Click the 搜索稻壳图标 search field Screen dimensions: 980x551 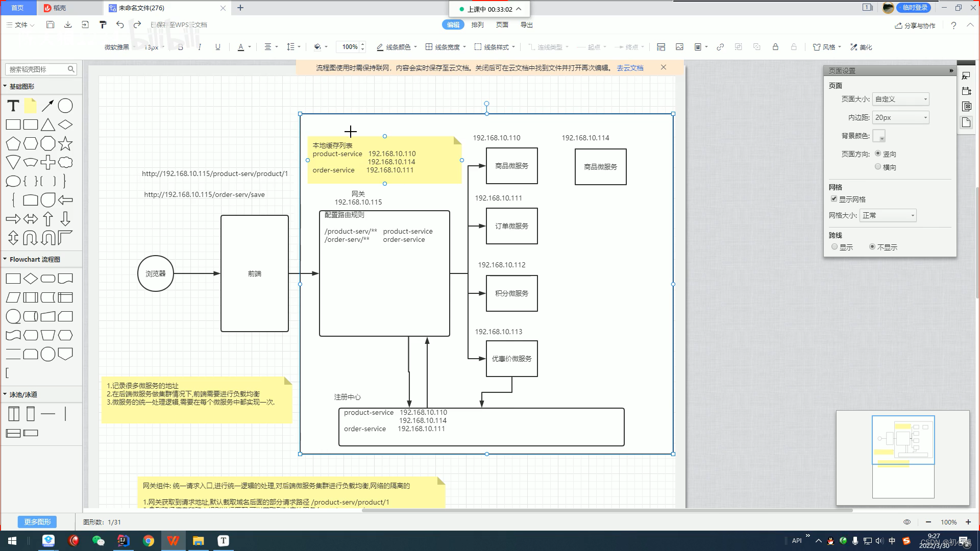(x=36, y=69)
